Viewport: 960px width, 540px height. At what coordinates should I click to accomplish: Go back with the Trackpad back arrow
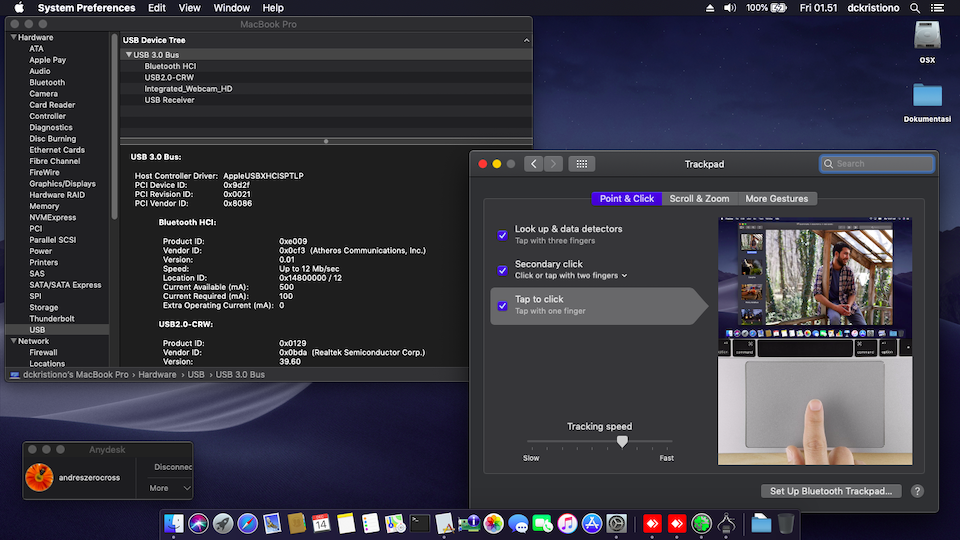pos(533,164)
